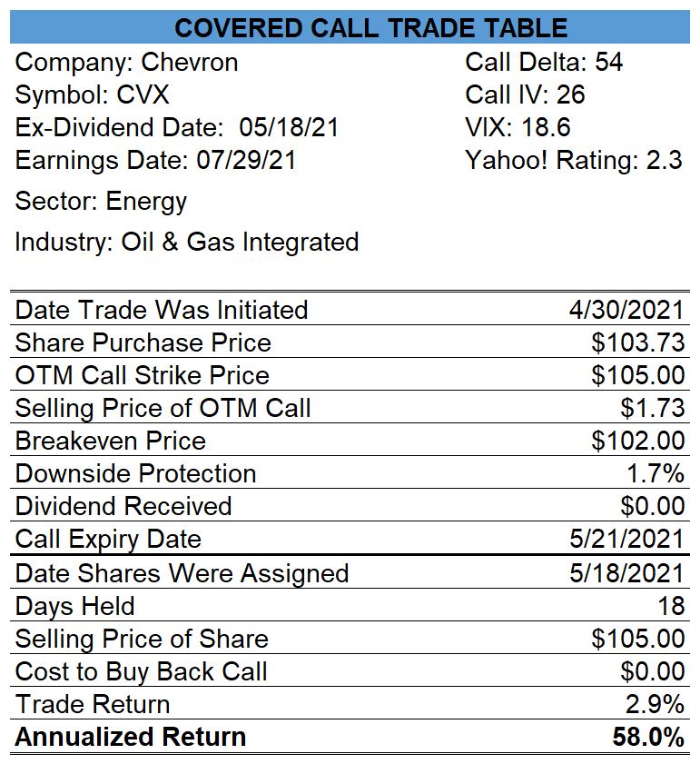Select the 4/30/2021 trade initiated date cell
Viewport: 700px width, 764px height.
point(626,310)
